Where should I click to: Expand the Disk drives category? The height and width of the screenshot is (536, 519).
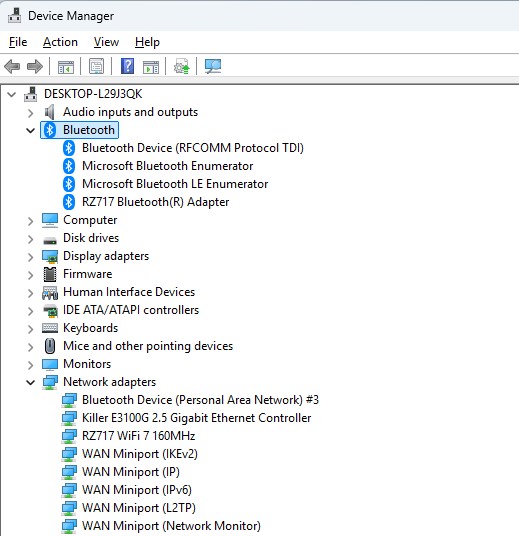tap(31, 239)
